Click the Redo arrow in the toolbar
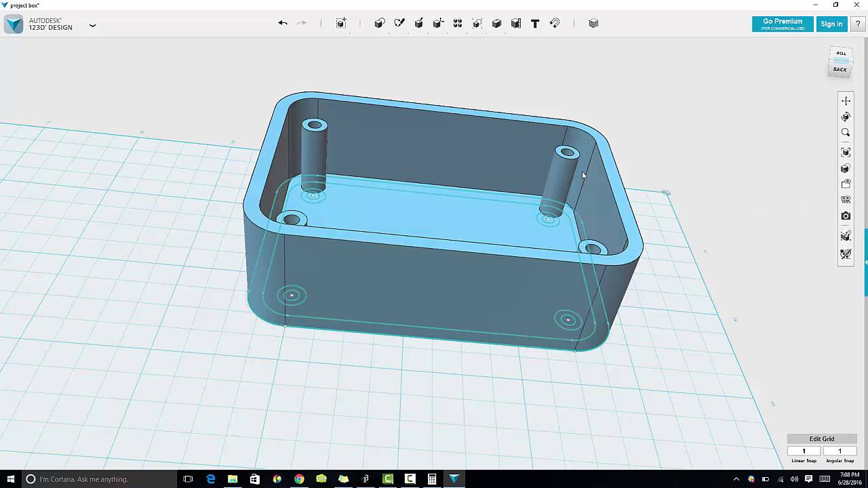The width and height of the screenshot is (868, 488). click(302, 23)
